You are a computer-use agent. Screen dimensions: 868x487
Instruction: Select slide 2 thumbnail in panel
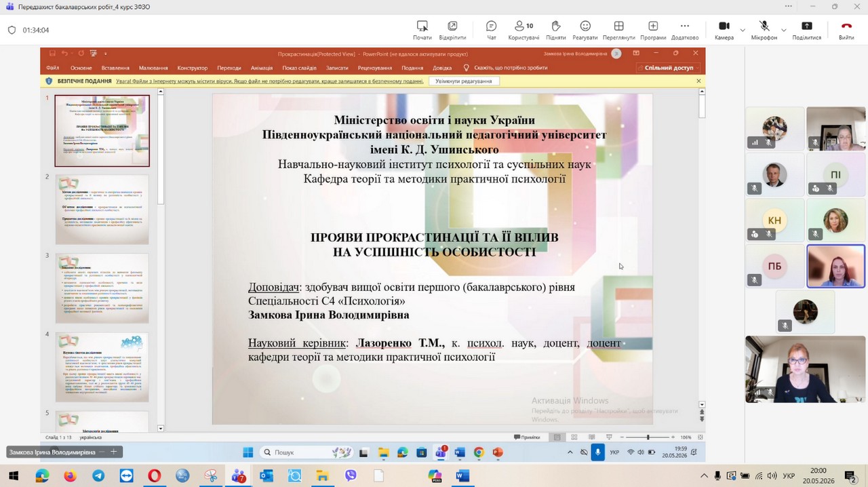[x=102, y=210]
